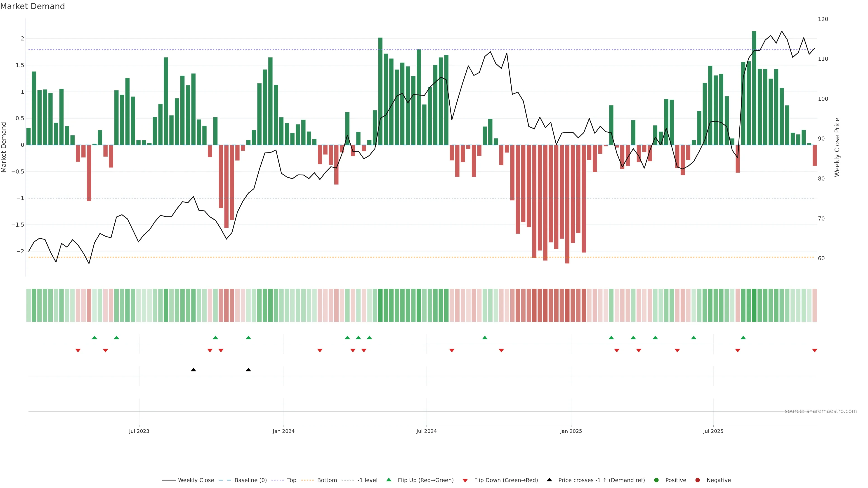Click the Market Demand chart title
Screen dimensions: 868x488
(x=32, y=6)
